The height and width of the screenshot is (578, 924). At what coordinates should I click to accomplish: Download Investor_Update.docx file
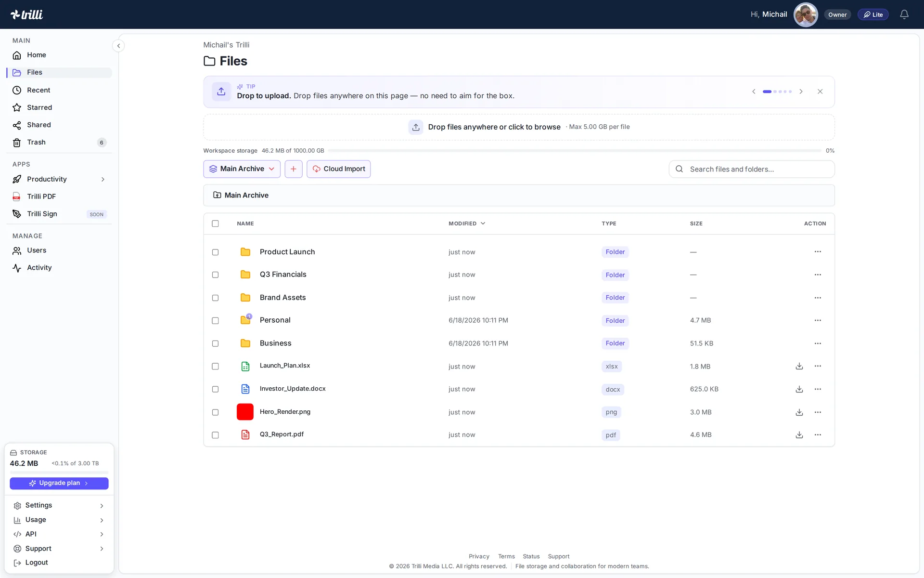coord(799,389)
